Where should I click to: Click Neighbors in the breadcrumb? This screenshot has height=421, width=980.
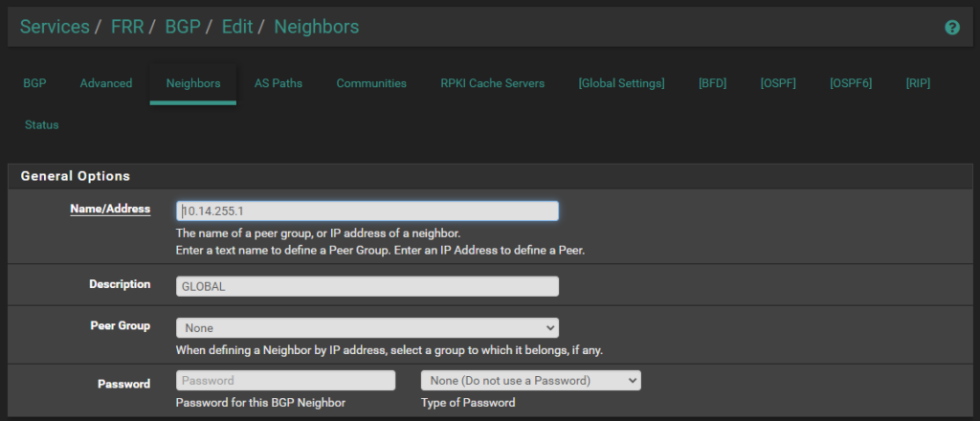coord(317,27)
